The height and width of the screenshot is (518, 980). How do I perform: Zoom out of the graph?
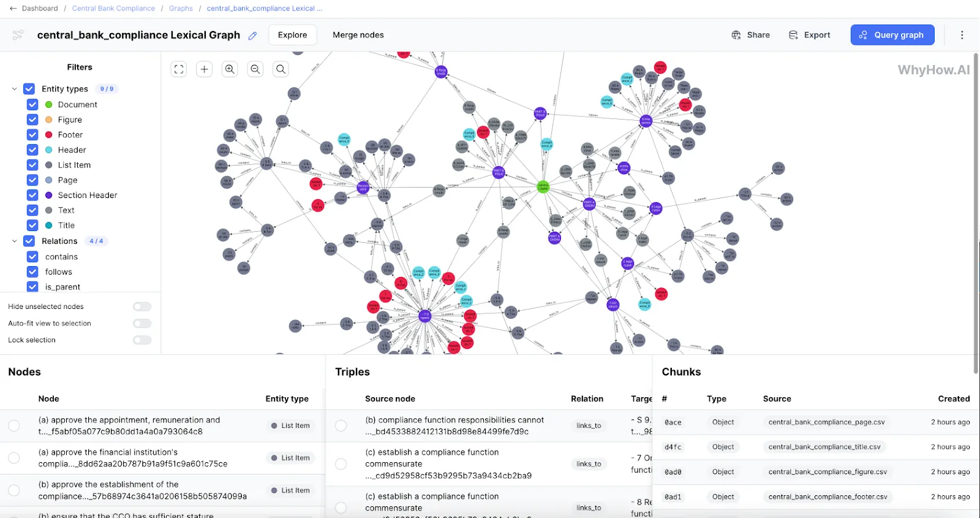255,69
